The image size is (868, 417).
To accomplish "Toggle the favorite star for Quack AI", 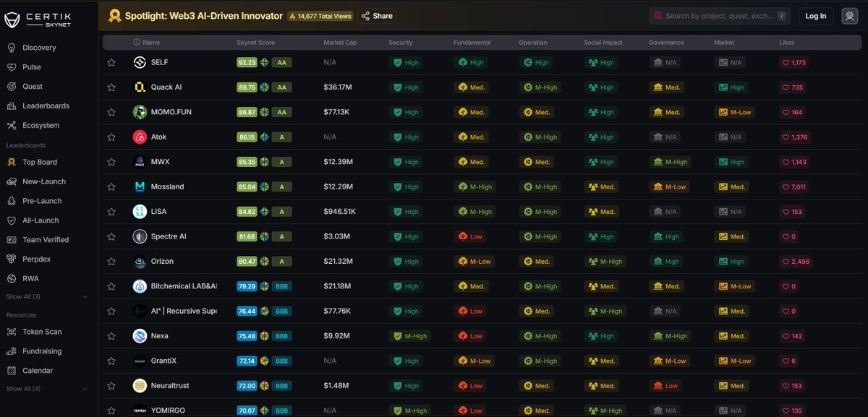I will 111,87.
